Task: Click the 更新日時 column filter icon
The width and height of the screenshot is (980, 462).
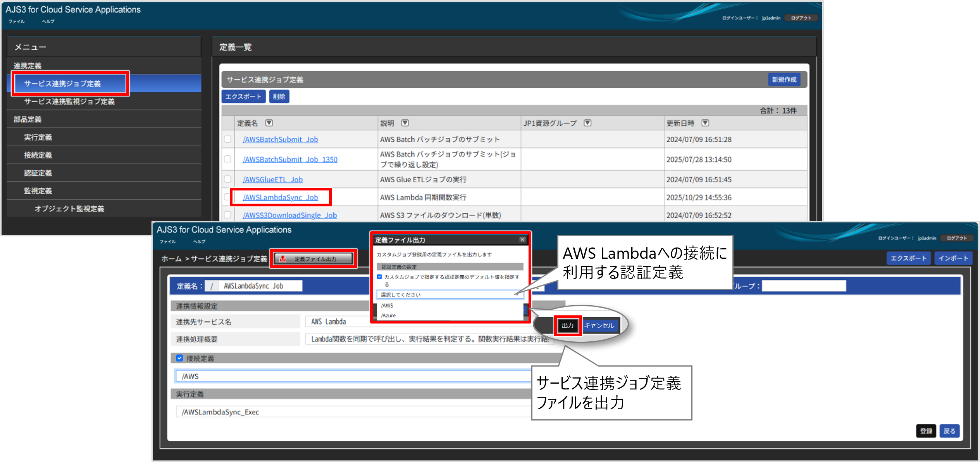Action: click(x=705, y=123)
